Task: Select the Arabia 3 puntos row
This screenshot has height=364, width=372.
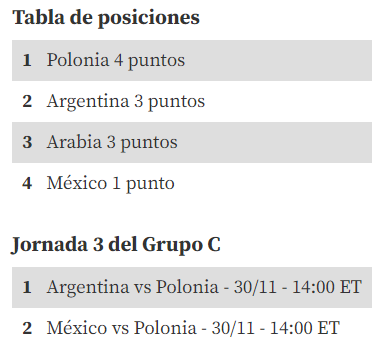Action: click(192, 142)
